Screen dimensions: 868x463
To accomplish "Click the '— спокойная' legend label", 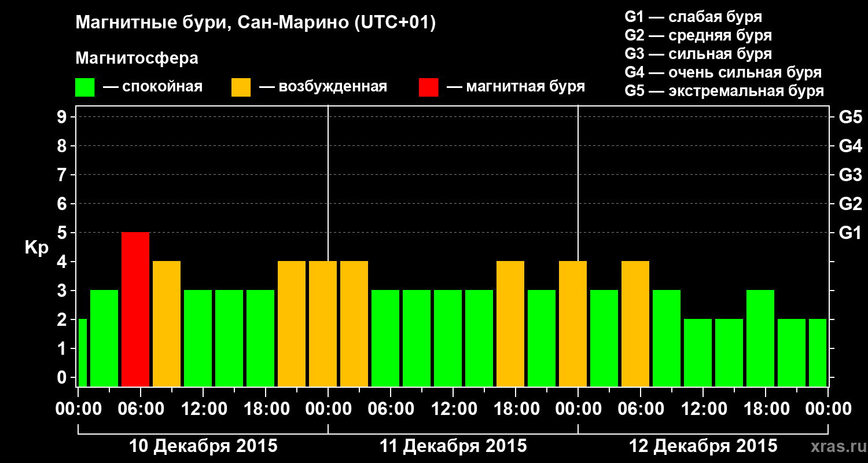I will point(153,87).
